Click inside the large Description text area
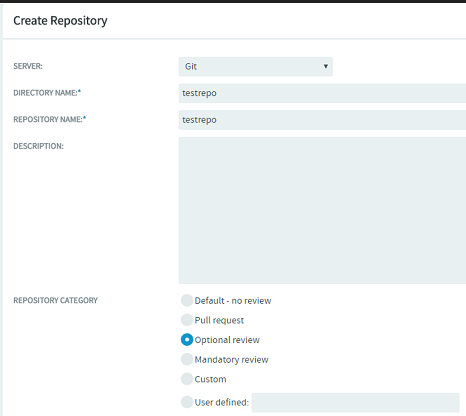Image resolution: width=466 pixels, height=416 pixels. 322,210
